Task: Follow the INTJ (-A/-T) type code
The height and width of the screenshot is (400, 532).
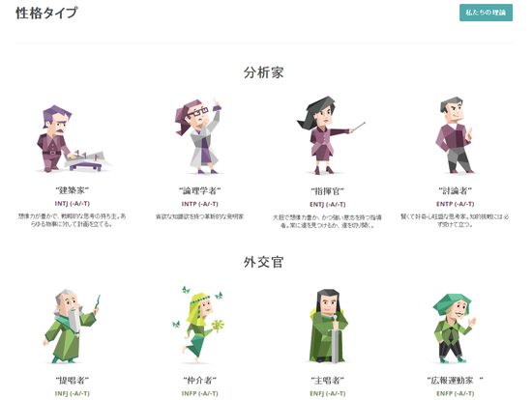Action: coord(73,204)
